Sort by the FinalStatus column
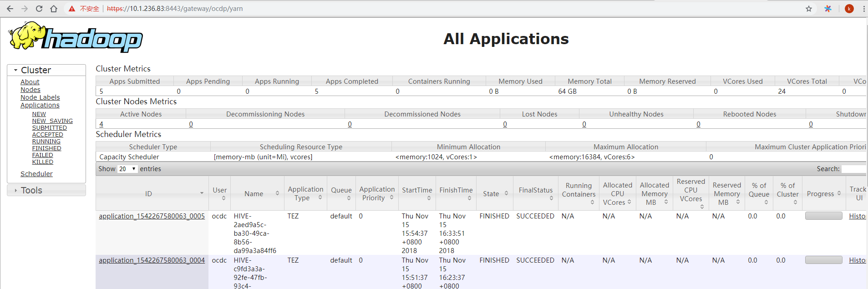The image size is (868, 289). 551,198
